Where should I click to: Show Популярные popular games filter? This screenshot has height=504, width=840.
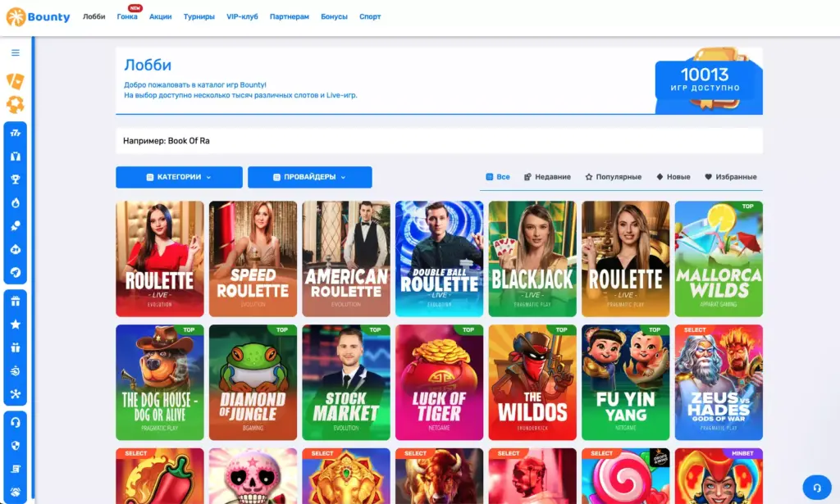613,177
